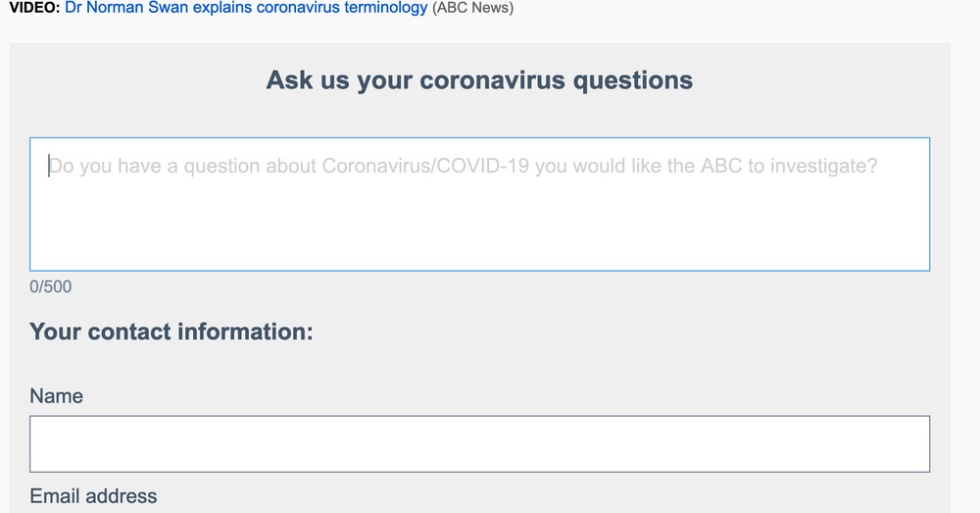Click the "0/500" character counter
The width and height of the screenshot is (980, 513).
point(50,286)
